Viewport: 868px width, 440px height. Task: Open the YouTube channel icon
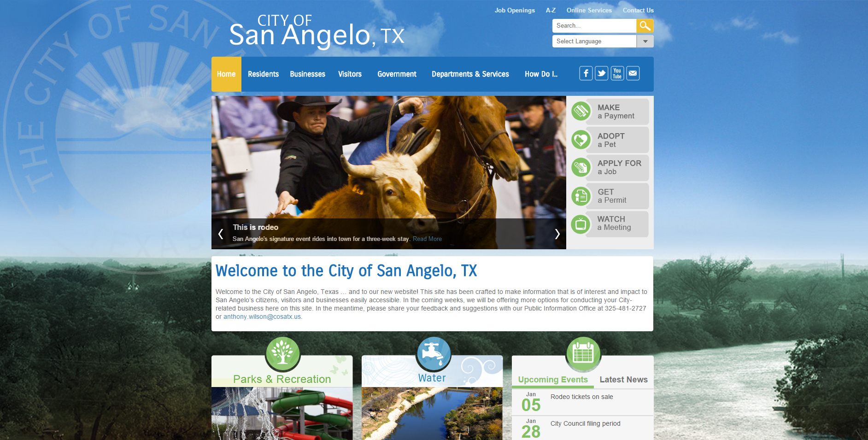click(617, 73)
